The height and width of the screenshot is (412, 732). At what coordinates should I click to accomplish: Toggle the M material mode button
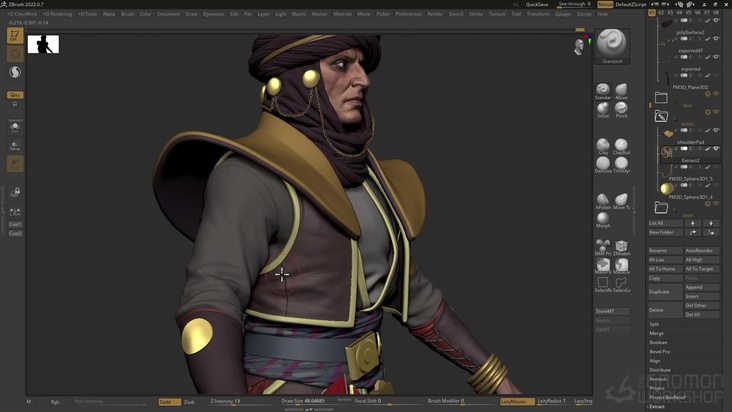(29, 401)
